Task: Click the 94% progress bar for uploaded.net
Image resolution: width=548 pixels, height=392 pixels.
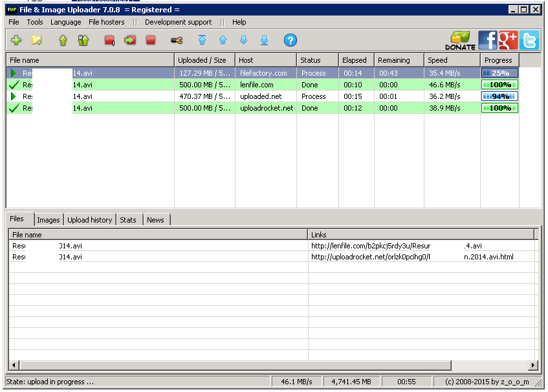Action: pyautogui.click(x=499, y=96)
